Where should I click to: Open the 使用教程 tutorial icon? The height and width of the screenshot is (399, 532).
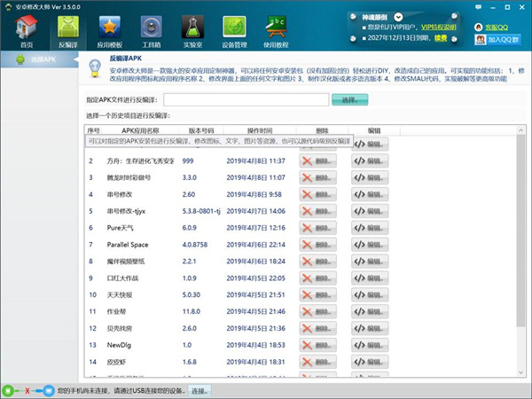[x=275, y=31]
